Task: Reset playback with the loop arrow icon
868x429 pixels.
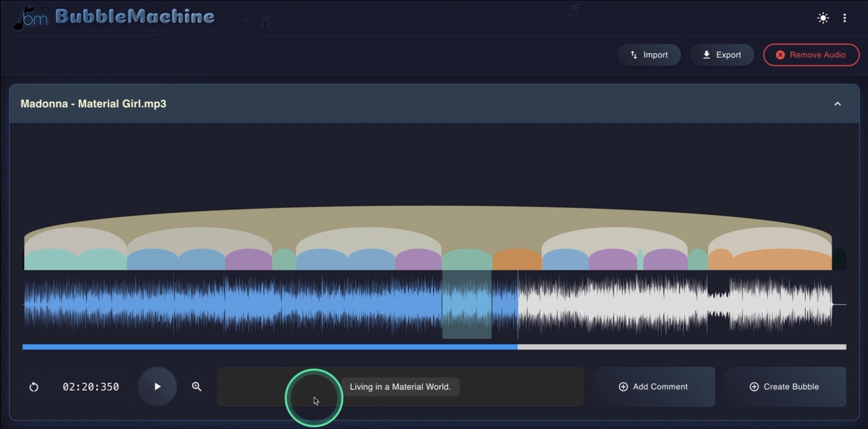Action: 34,387
